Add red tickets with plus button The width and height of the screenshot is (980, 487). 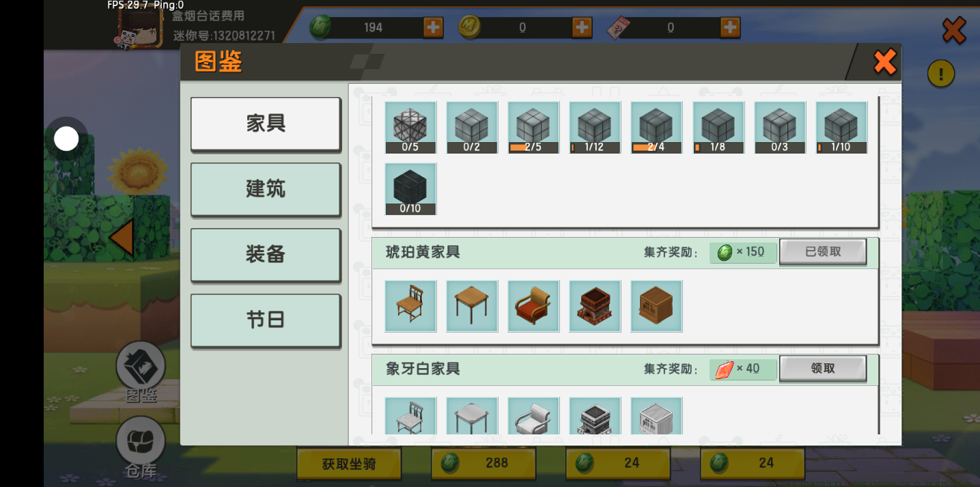[x=730, y=27]
